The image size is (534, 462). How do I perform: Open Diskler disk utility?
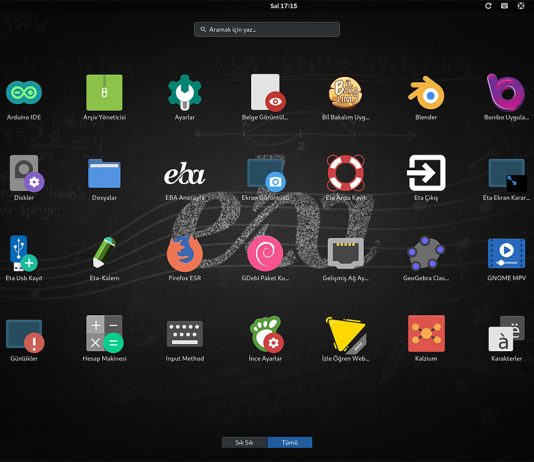point(27,173)
